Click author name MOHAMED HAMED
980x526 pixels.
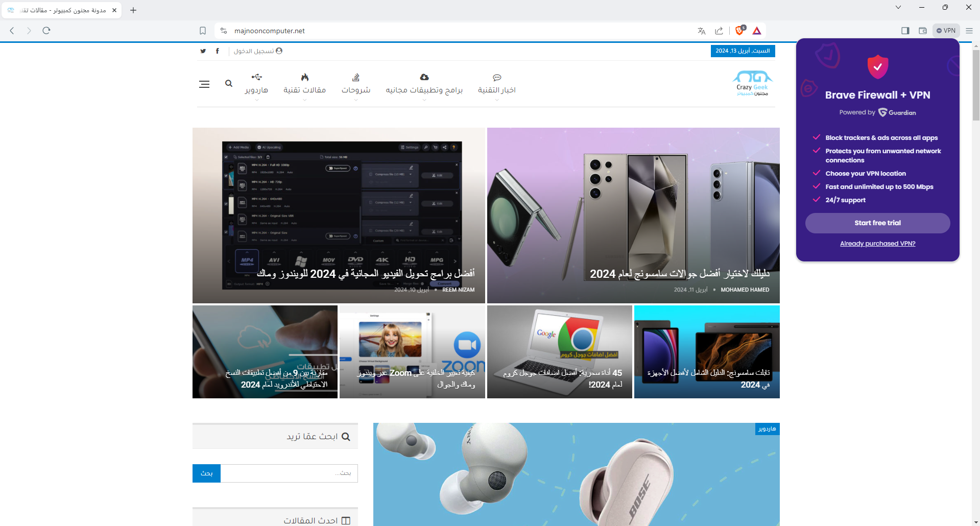745,290
